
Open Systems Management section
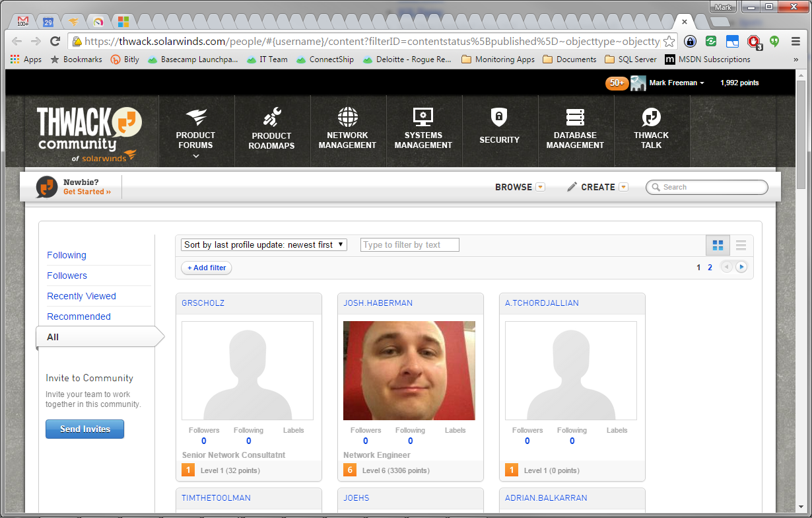point(423,132)
